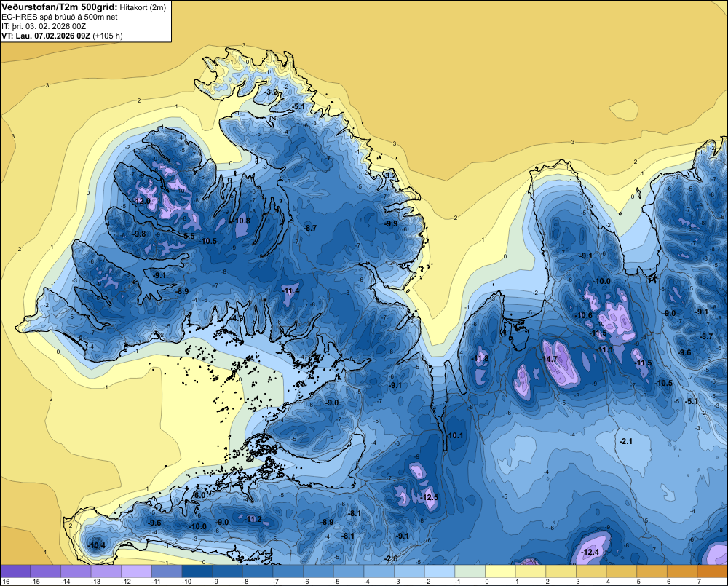The height and width of the screenshot is (586, 728).
Task: Click the -11.4 temperature value
Action: click(x=290, y=290)
